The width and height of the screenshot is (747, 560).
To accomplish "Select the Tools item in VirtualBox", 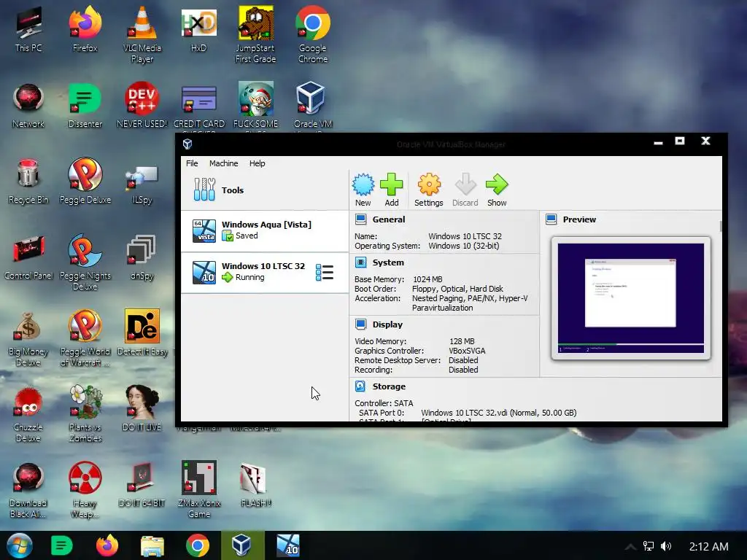I will click(265, 190).
